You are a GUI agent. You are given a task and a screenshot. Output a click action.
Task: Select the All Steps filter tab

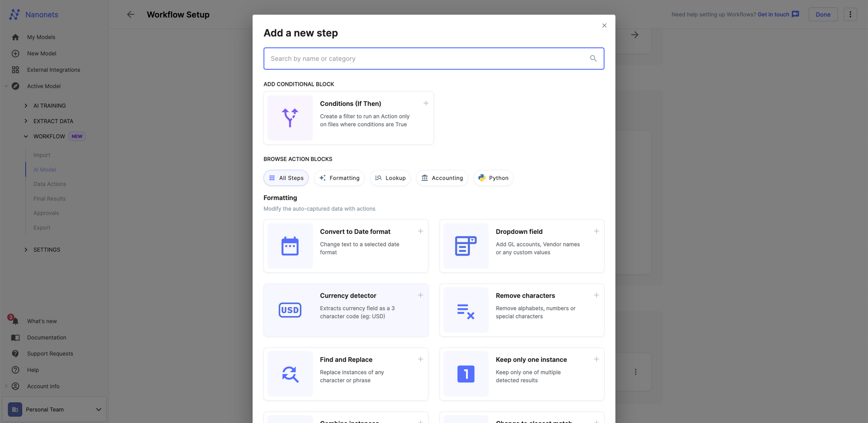point(286,178)
